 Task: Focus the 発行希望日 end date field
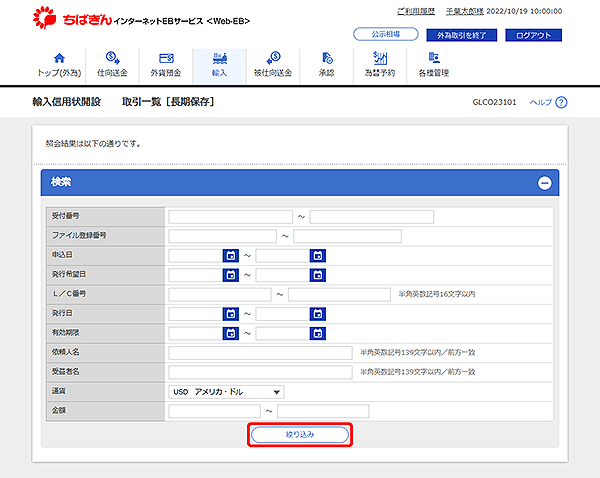283,275
